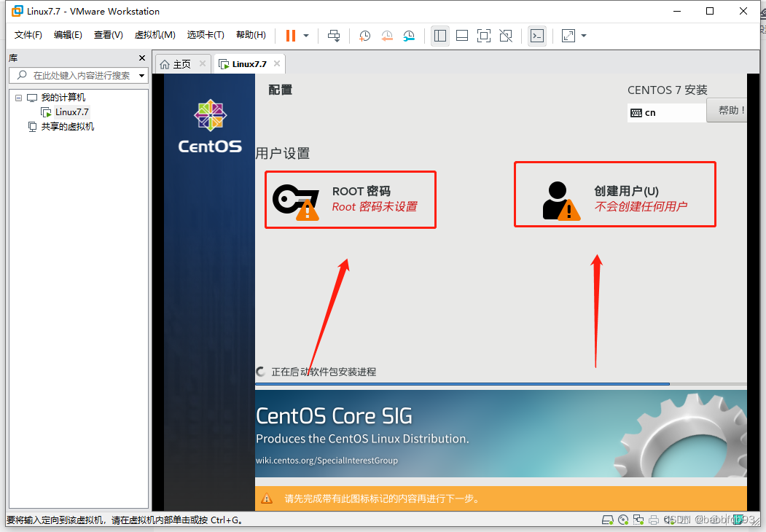Click the VMware Workstation title bar icon
Viewport: 766px width, 532px height.
pyautogui.click(x=17, y=11)
